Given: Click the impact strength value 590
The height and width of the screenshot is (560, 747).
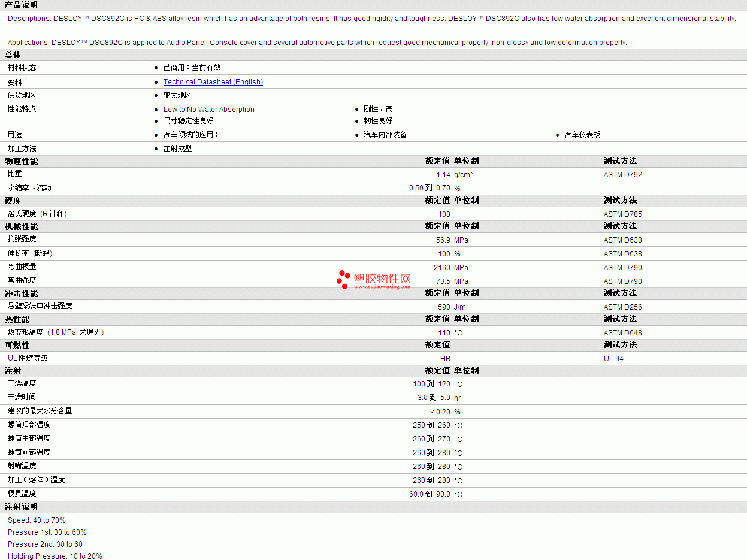Looking at the screenshot, I should (x=444, y=307).
